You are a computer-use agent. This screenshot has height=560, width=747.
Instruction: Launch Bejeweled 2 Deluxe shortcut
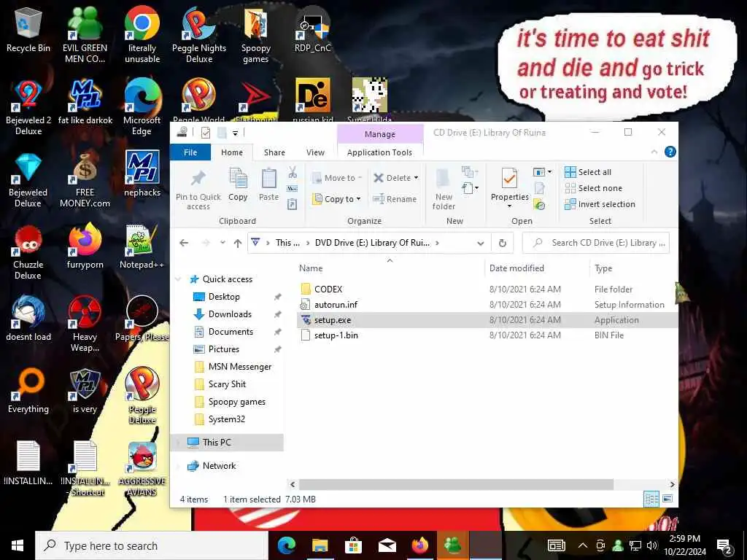pos(28,107)
